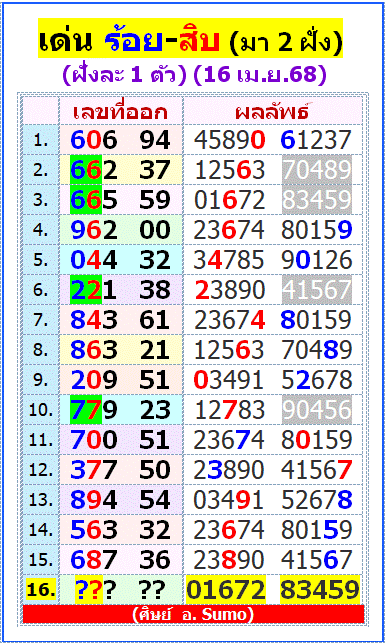Image resolution: width=385 pixels, height=643 pixels.
Task: Click the number 665
Action: pos(94,200)
